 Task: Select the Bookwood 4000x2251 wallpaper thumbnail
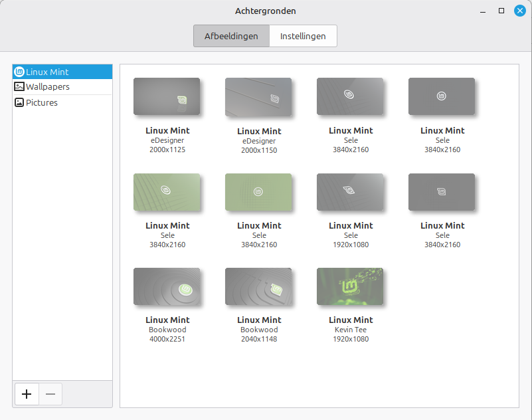click(x=167, y=286)
